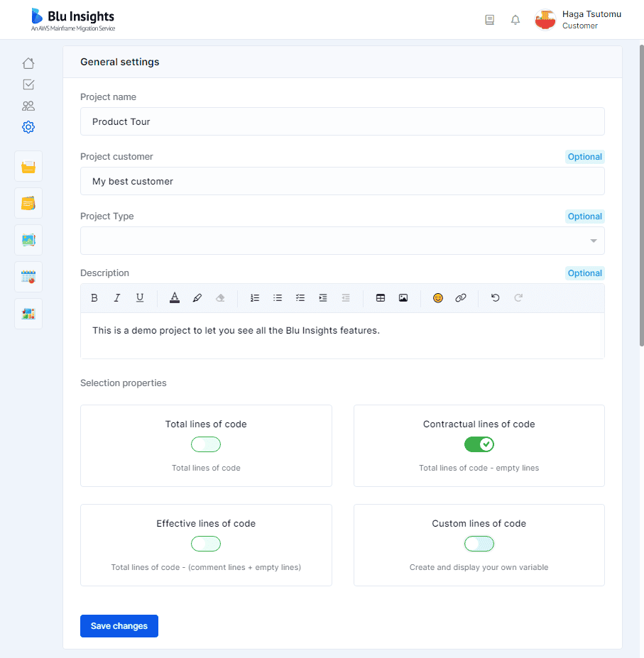
Task: Undo the last description edit
Action: tap(496, 298)
